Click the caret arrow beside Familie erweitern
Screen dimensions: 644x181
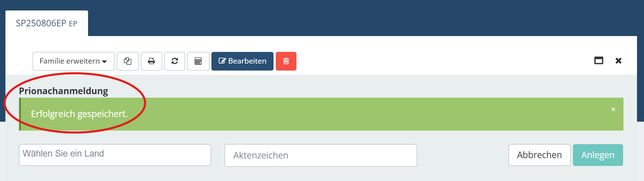pos(104,62)
